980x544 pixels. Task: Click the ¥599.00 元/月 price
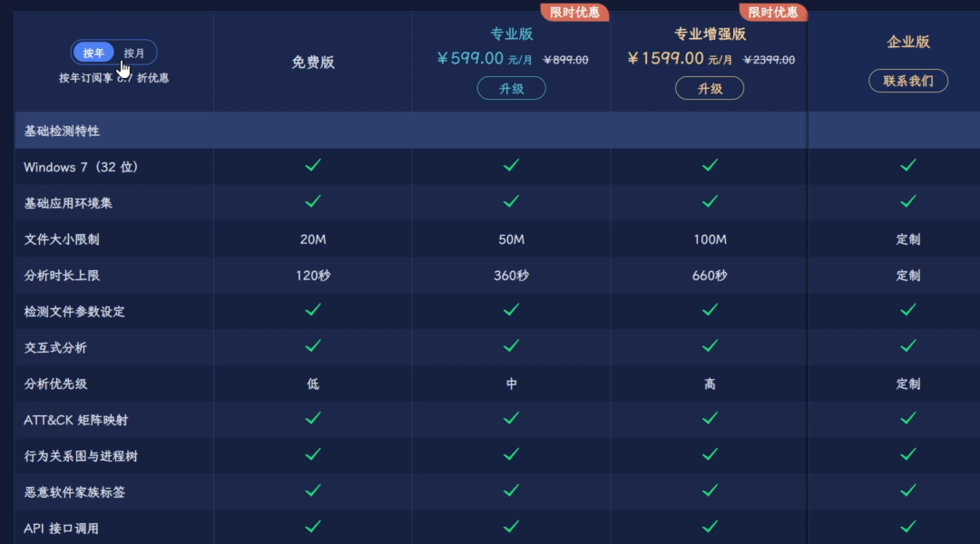(x=485, y=59)
